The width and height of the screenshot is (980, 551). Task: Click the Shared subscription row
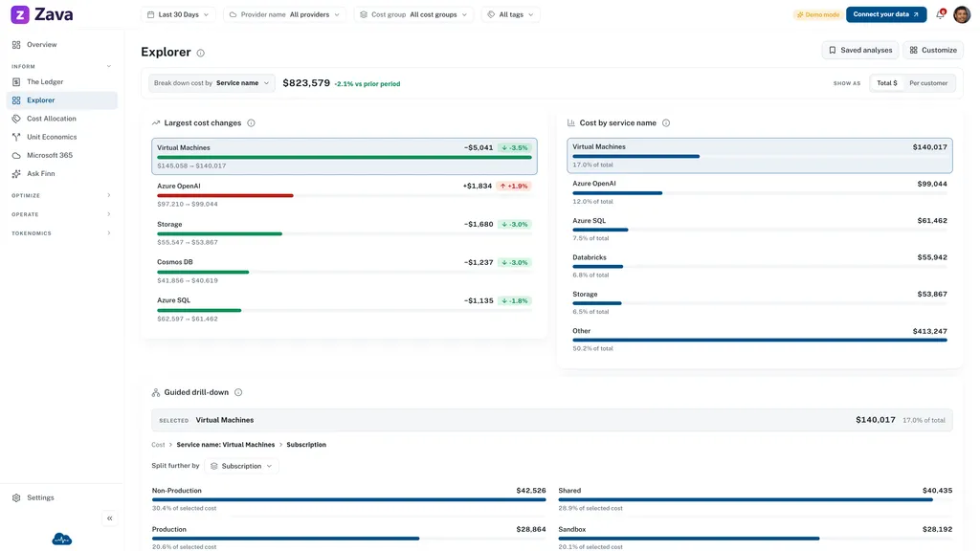[x=755, y=499]
